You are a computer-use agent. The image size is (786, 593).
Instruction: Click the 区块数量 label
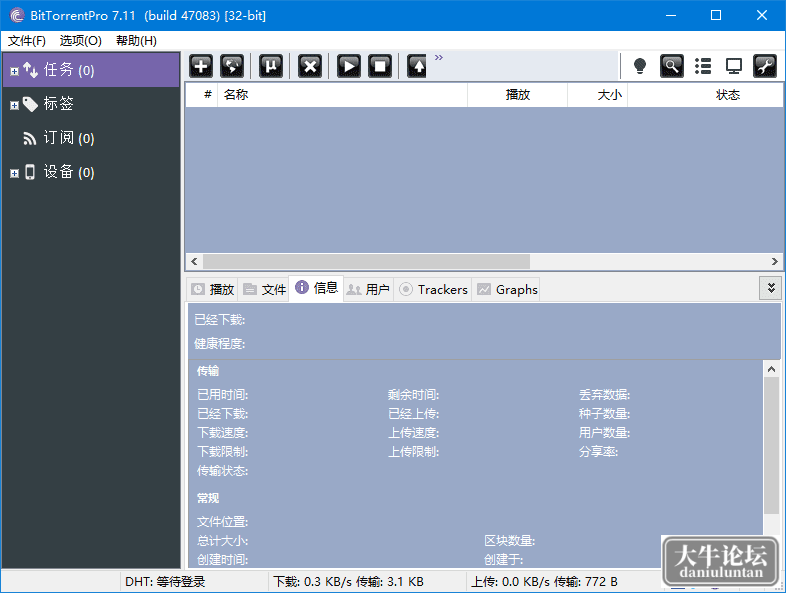coord(510,541)
